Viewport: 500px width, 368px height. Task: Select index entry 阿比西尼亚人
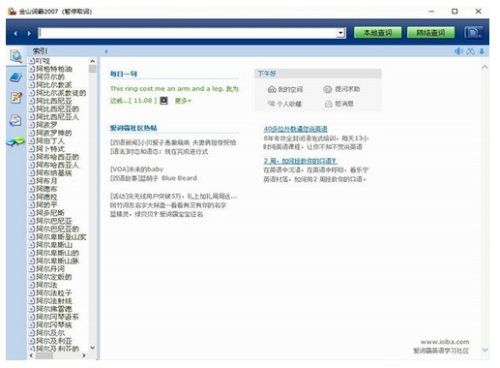pos(57,117)
